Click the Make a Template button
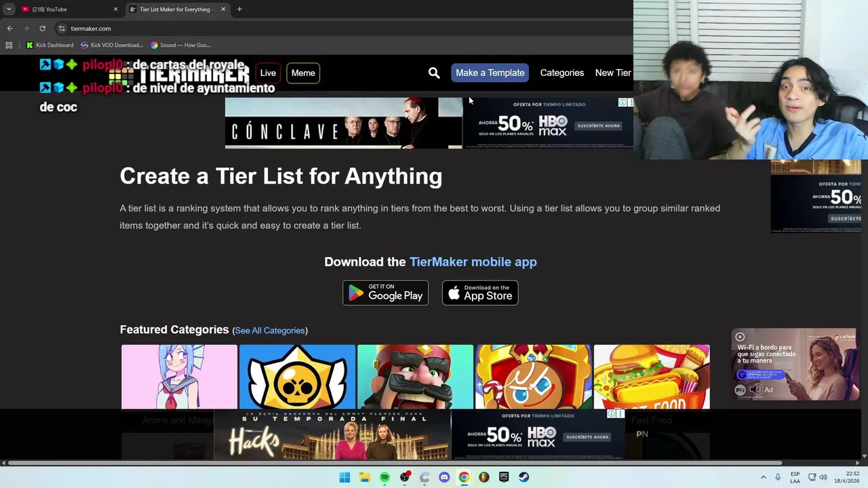This screenshot has width=868, height=488. coord(490,73)
